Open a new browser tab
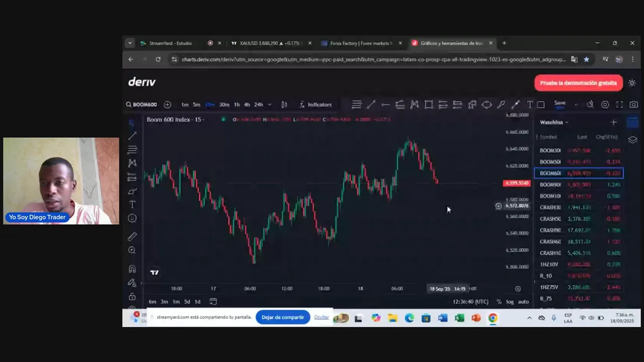Screen dimensions: 644x362 click(504, 43)
